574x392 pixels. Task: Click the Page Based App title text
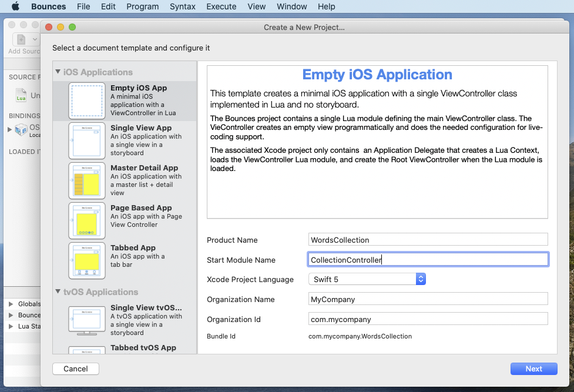tap(141, 207)
